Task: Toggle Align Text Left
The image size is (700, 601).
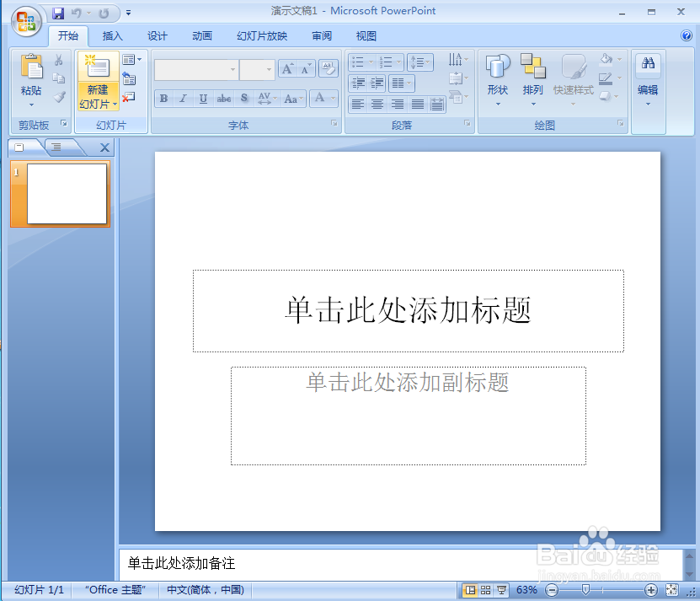Action: [x=358, y=105]
